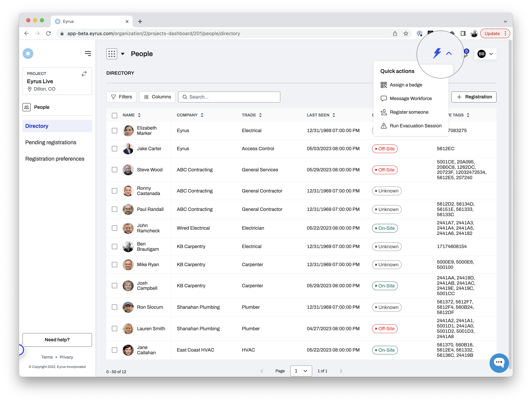This screenshot has height=402, width=532.
Task: Select Jake Carter row checkbox
Action: point(115,149)
